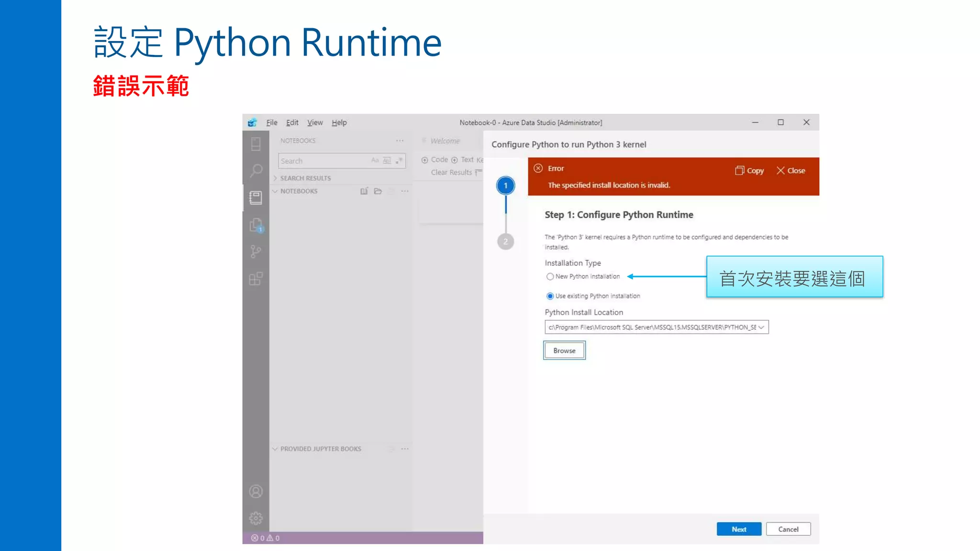Toggle Use Regular Expression in search box

click(x=399, y=160)
